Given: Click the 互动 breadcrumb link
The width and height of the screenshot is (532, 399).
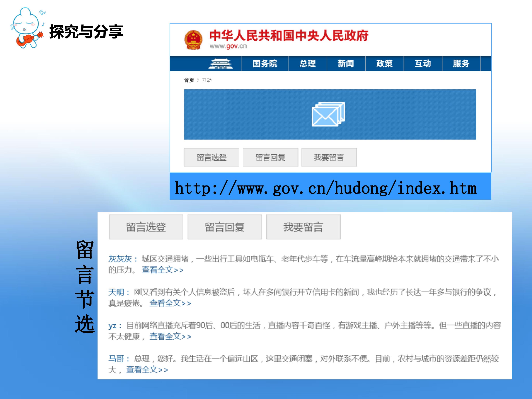Looking at the screenshot, I should tap(207, 80).
